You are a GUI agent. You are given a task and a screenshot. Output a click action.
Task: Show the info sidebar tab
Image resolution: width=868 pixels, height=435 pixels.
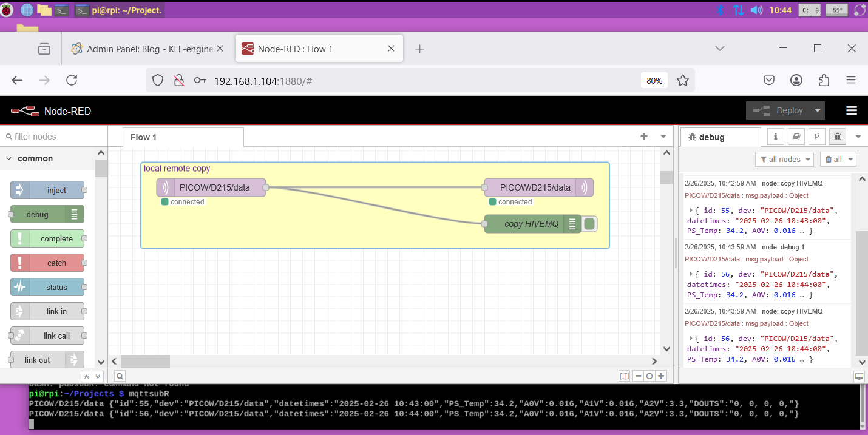pyautogui.click(x=775, y=137)
